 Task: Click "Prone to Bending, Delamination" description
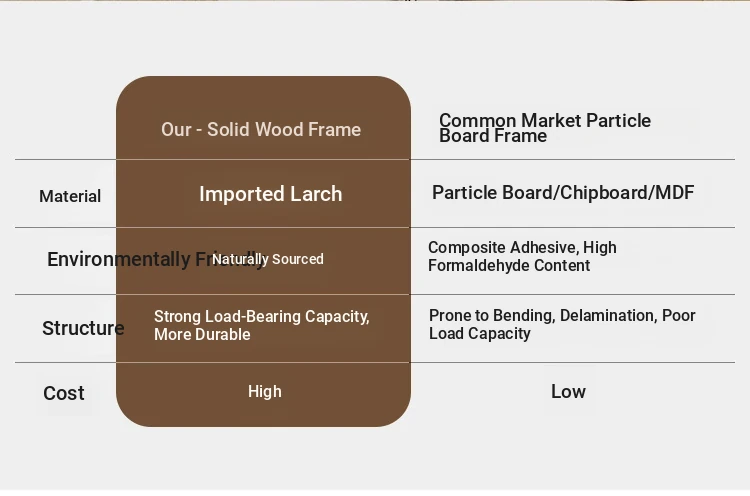(562, 324)
